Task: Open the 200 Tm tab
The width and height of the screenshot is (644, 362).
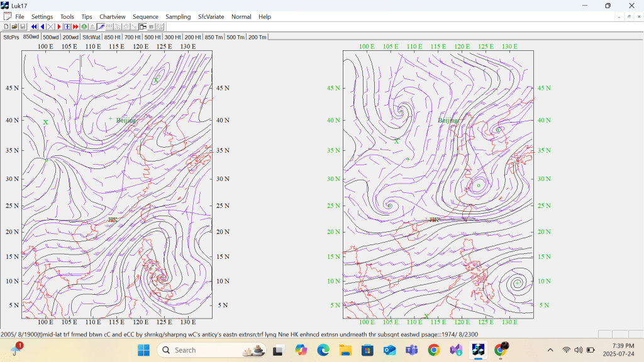Action: click(257, 37)
